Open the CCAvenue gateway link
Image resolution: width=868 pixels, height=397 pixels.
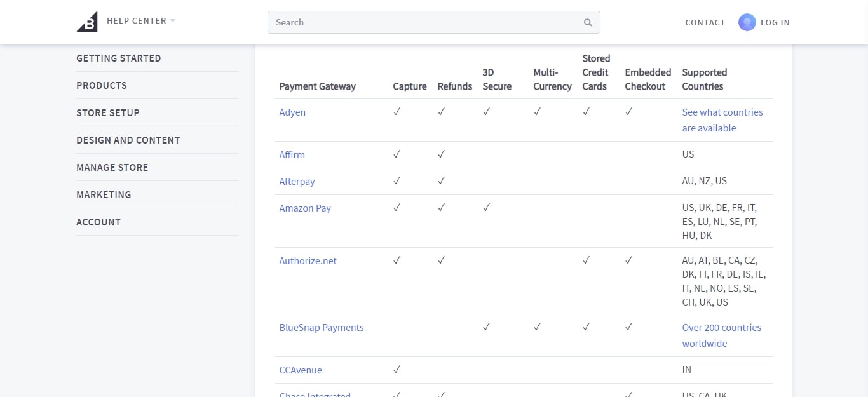(301, 370)
